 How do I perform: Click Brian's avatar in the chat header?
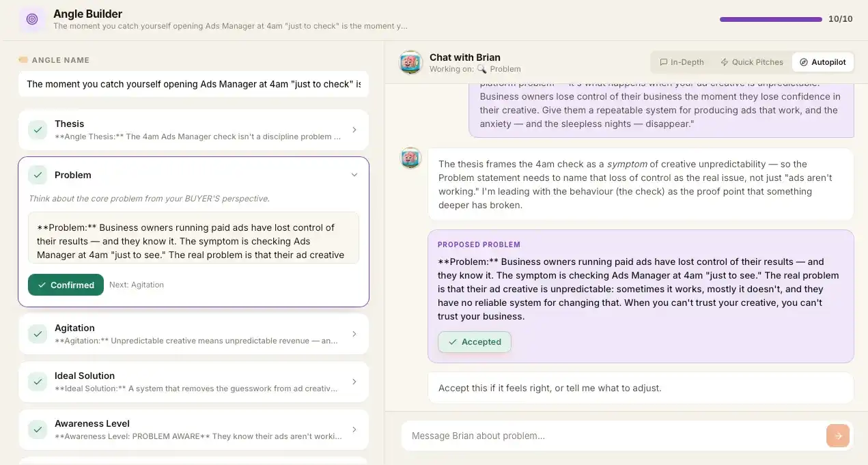coord(410,62)
